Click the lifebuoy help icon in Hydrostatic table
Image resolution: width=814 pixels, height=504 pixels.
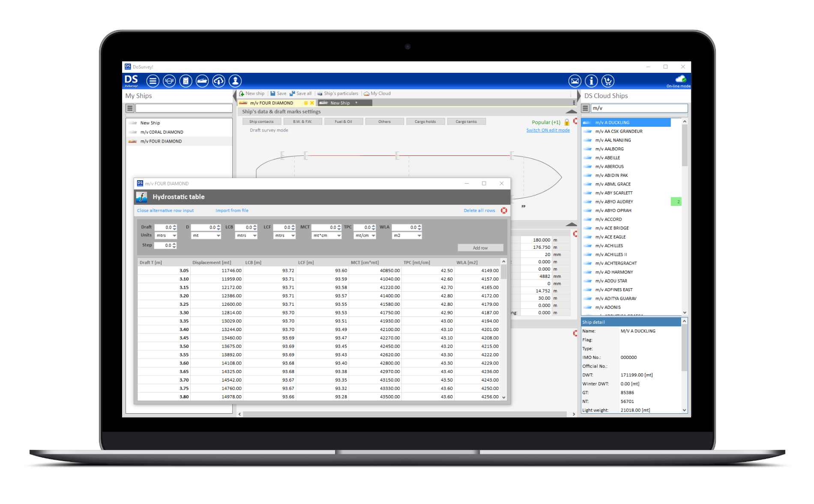click(504, 211)
